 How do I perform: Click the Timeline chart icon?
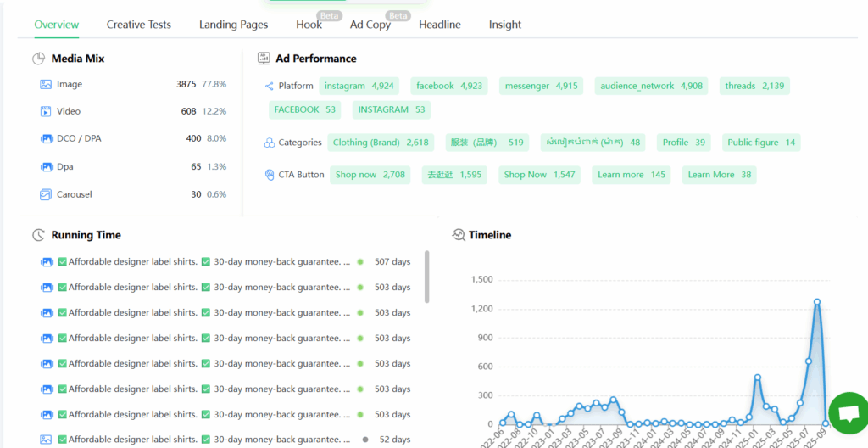(x=459, y=235)
